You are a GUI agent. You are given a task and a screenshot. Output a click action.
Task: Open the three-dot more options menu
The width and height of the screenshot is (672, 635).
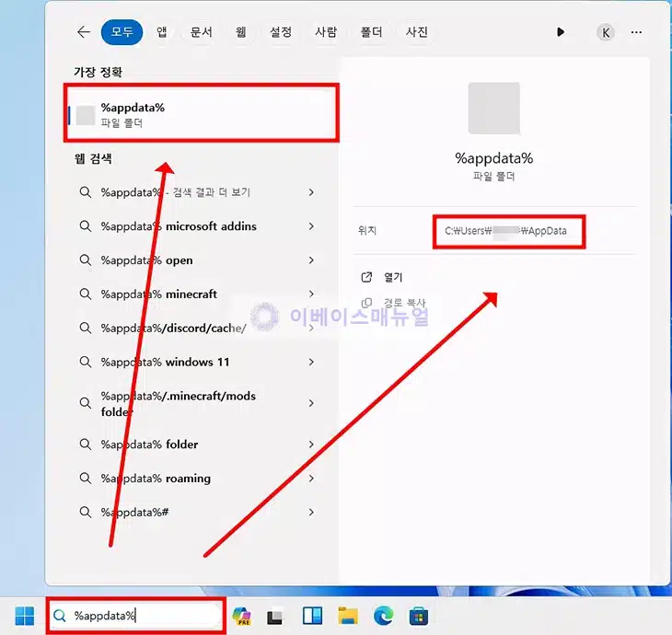click(x=636, y=32)
